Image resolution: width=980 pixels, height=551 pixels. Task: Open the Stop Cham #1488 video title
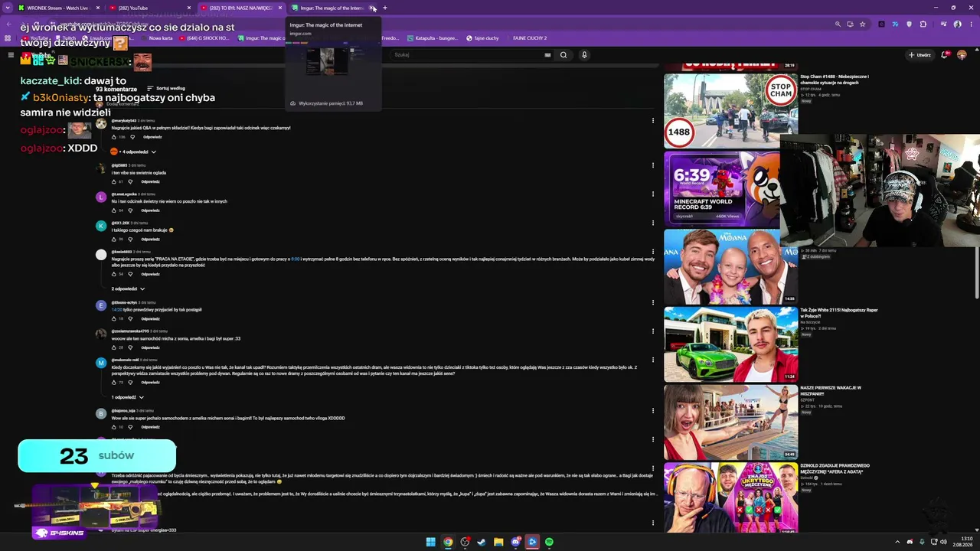(835, 80)
